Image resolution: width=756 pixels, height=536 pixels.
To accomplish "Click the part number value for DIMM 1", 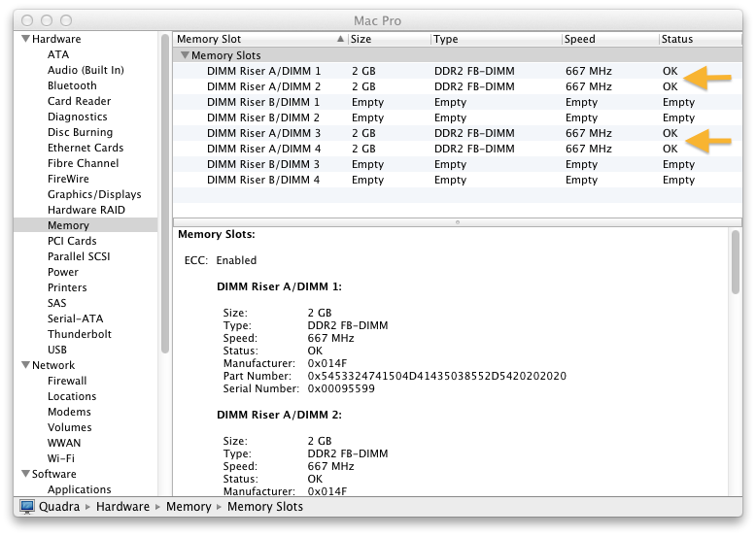I will click(437, 376).
